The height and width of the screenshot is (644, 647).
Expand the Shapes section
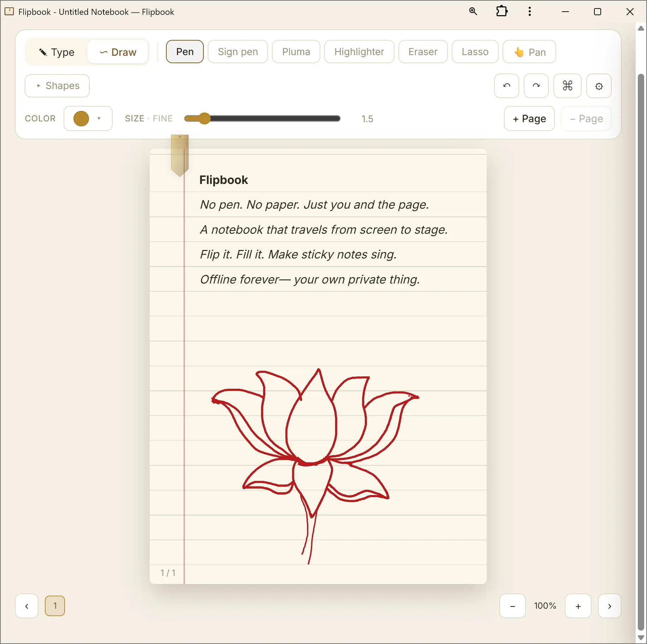[x=57, y=86]
